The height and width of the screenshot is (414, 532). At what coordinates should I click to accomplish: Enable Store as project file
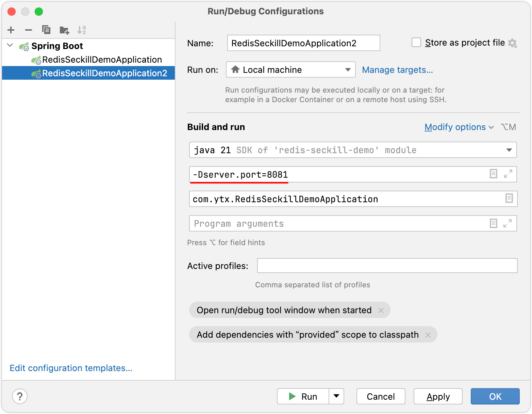(x=416, y=42)
